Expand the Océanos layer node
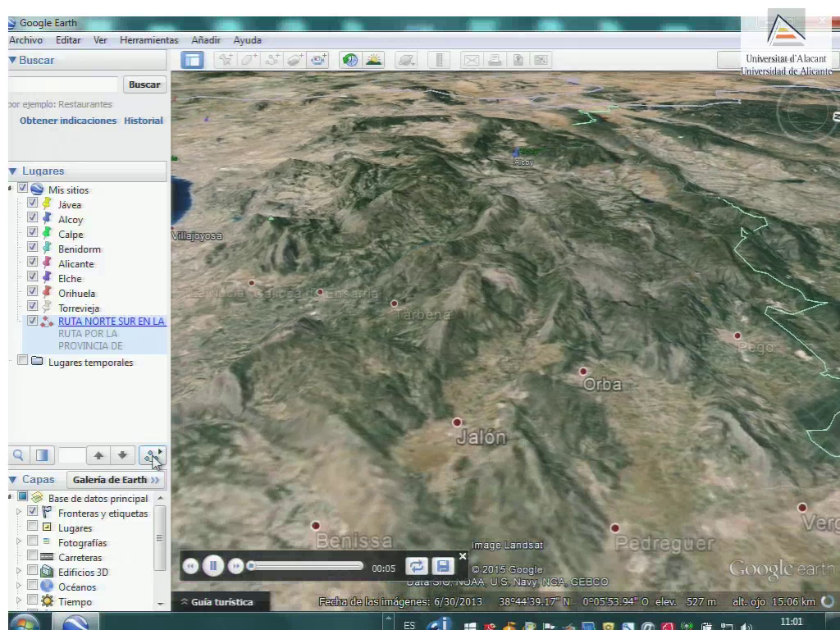This screenshot has height=630, width=840. (x=19, y=587)
